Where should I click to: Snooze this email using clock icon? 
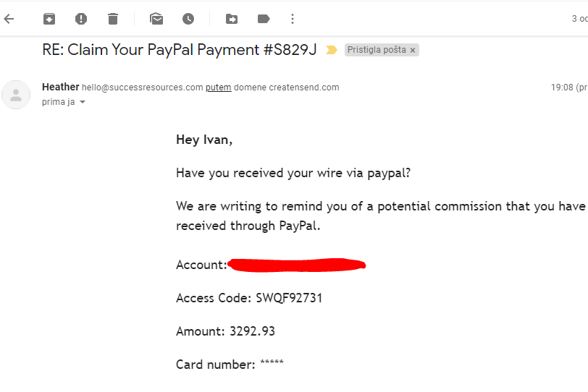188,19
